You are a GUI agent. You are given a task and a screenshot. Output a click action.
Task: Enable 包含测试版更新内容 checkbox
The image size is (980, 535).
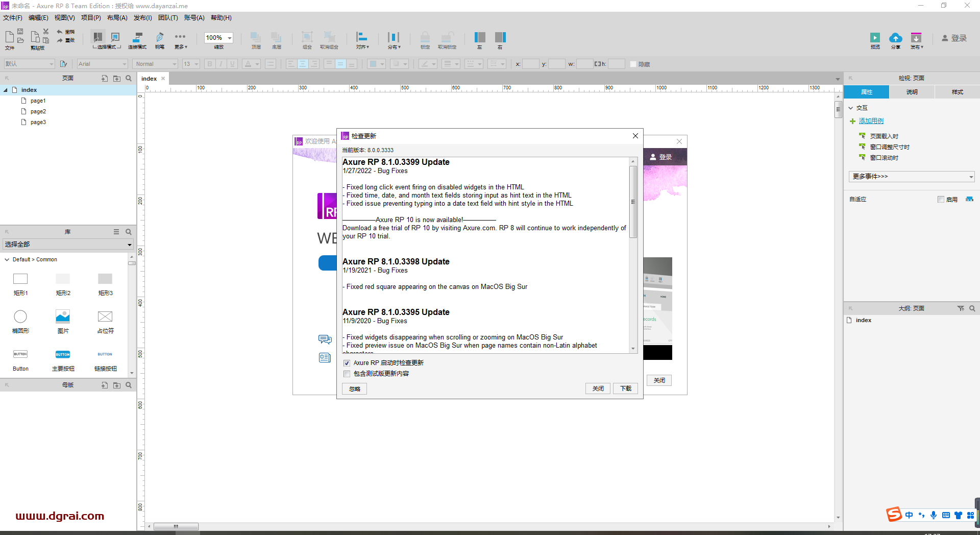tap(347, 374)
